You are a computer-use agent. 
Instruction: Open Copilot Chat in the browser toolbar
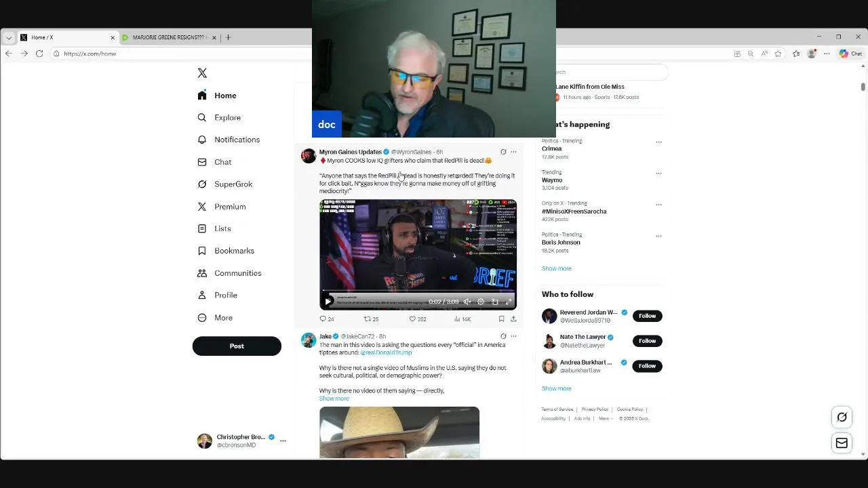coord(850,54)
